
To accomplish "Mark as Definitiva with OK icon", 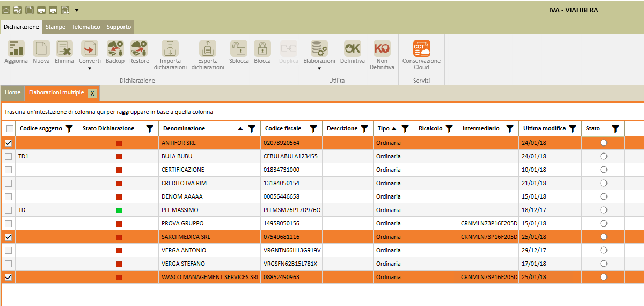I will (353, 48).
